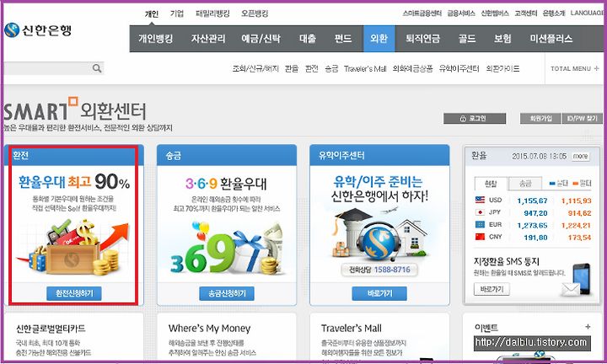Select the 개인 top tab
The image size is (607, 364).
click(x=152, y=13)
